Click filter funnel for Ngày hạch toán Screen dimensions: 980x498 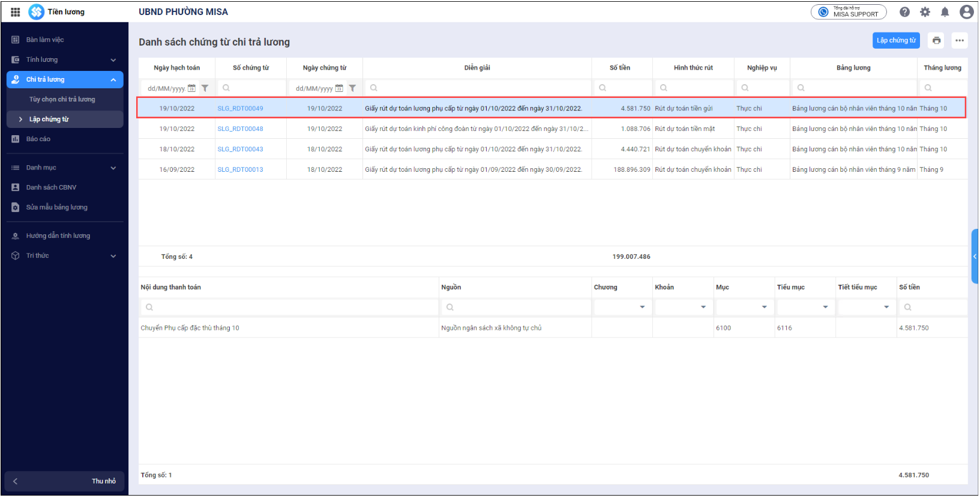[205, 88]
